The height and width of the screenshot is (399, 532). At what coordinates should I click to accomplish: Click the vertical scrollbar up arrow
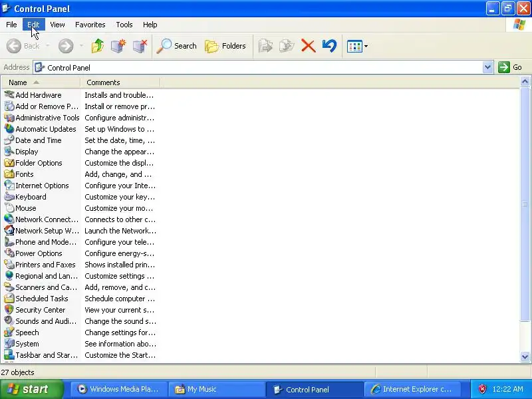click(x=525, y=81)
